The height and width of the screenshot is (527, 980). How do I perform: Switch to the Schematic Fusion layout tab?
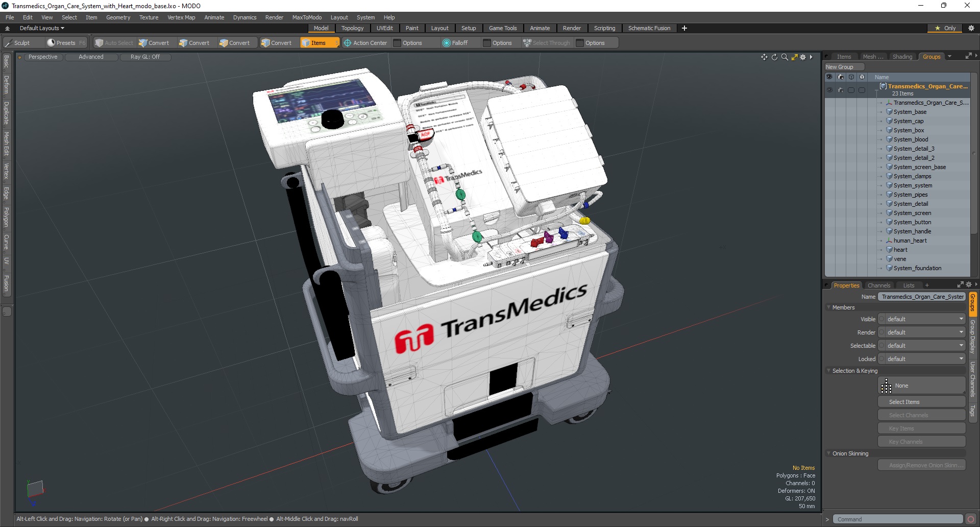[x=649, y=28]
